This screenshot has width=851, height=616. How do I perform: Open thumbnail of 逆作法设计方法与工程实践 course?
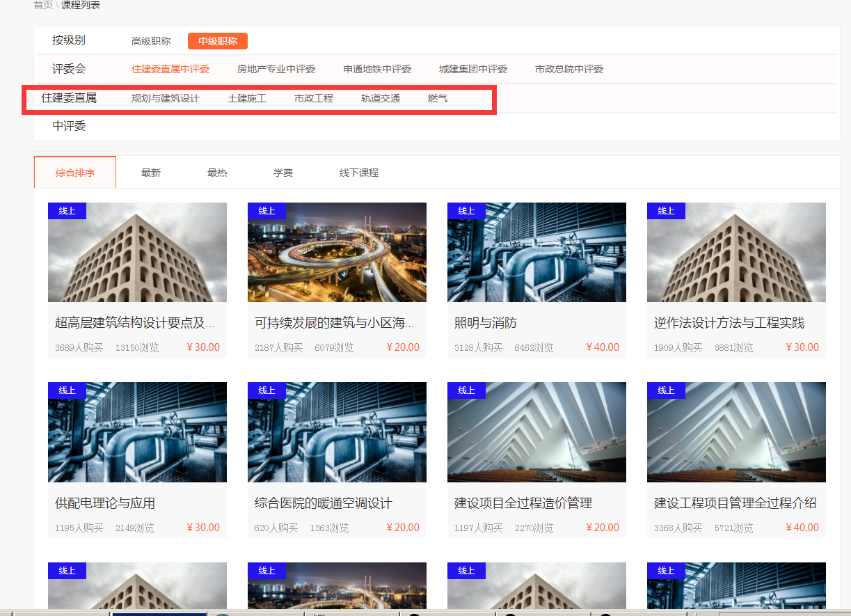tap(736, 252)
